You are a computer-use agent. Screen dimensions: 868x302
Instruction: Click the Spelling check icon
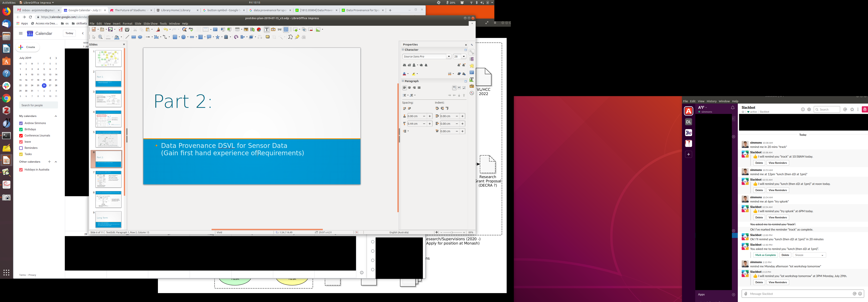pyautogui.click(x=191, y=30)
